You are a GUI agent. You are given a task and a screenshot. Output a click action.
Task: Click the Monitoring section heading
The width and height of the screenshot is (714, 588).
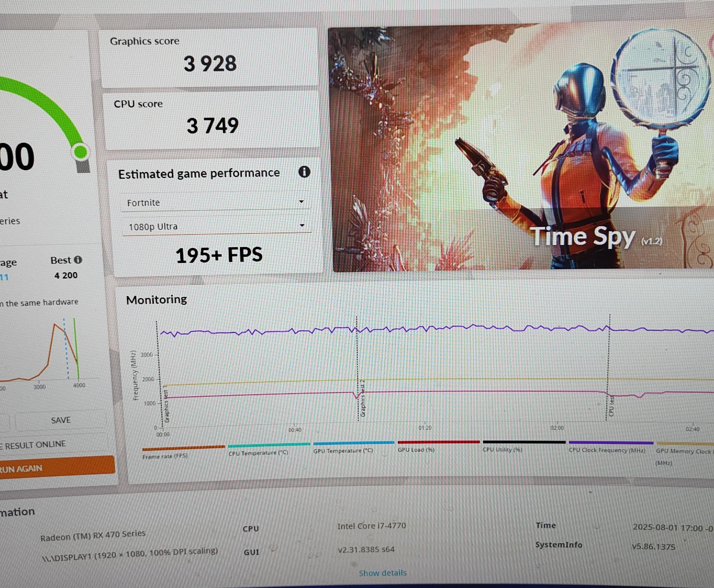pyautogui.click(x=157, y=299)
